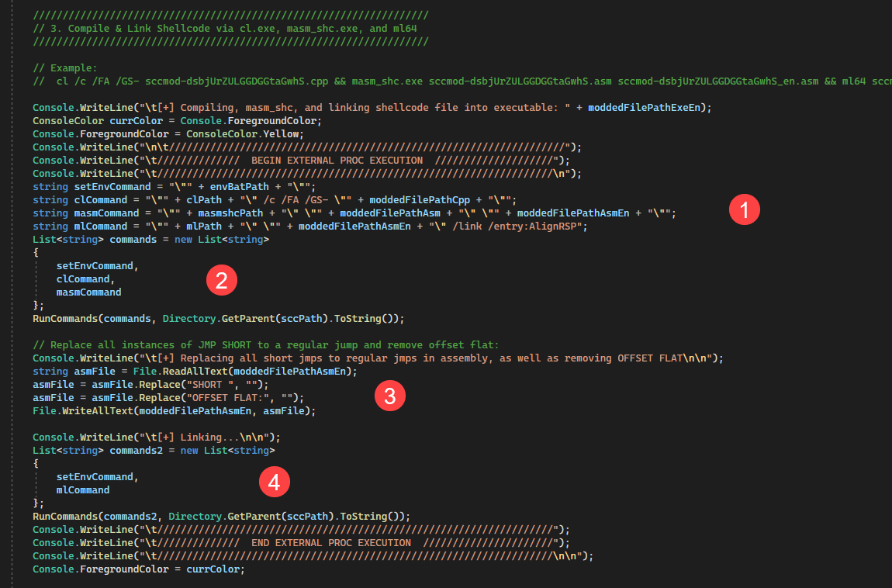The height and width of the screenshot is (588, 892).
Task: Click the Replace "SHORT " statement line
Action: tap(150, 384)
